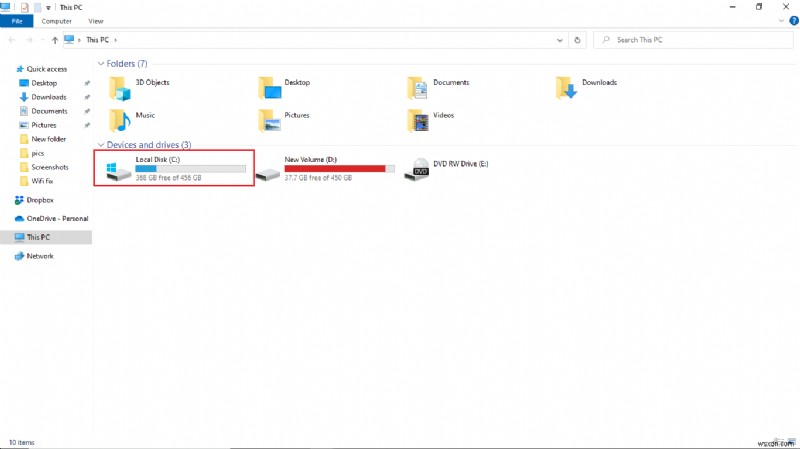This screenshot has height=449, width=800.
Task: Switch to large icons view in status bar
Action: pyautogui.click(x=792, y=441)
